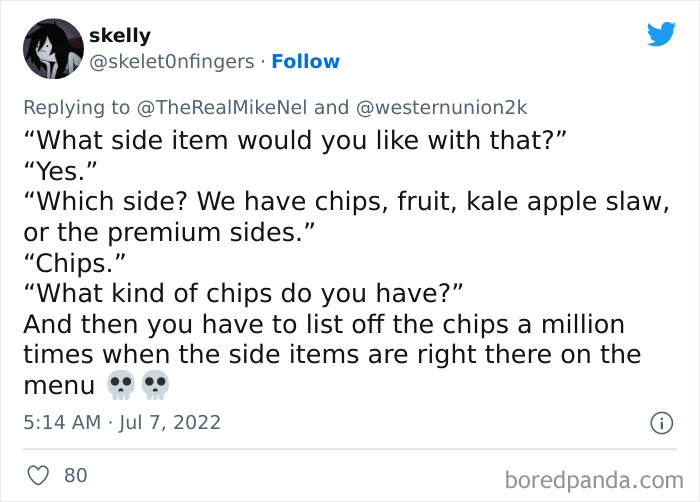Click the line starting "And then you have to list"
This screenshot has width=700, height=502.
[x=323, y=324]
